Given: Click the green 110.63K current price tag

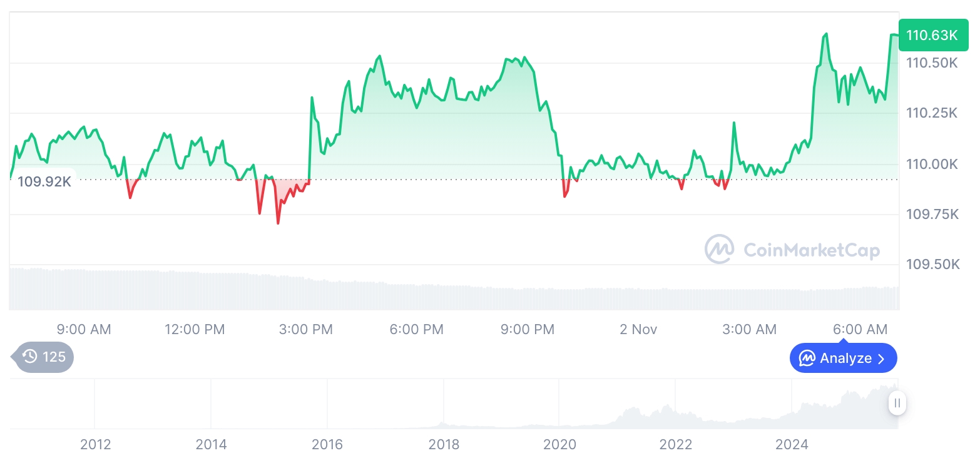Looking at the screenshot, I should [x=932, y=35].
